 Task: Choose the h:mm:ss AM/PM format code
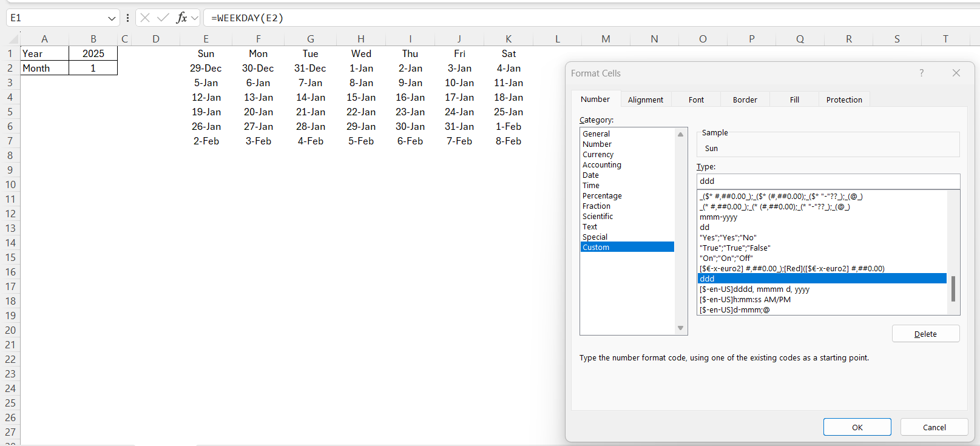pyautogui.click(x=822, y=299)
